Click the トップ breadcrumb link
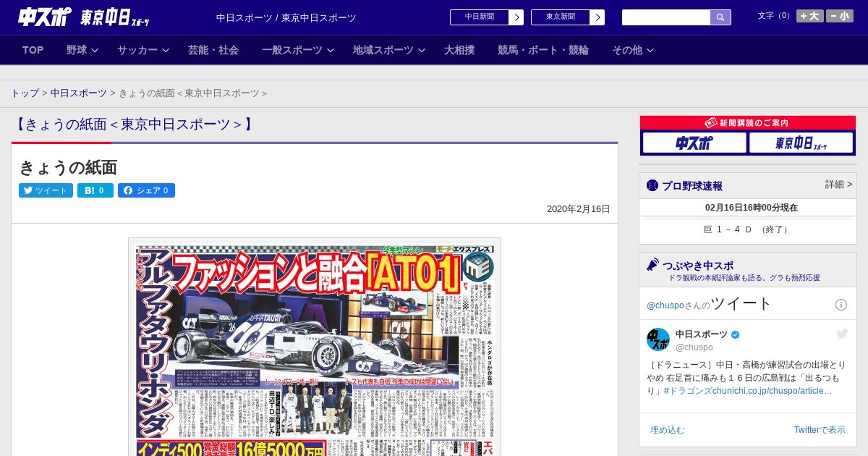This screenshot has height=456, width=868. pos(25,93)
